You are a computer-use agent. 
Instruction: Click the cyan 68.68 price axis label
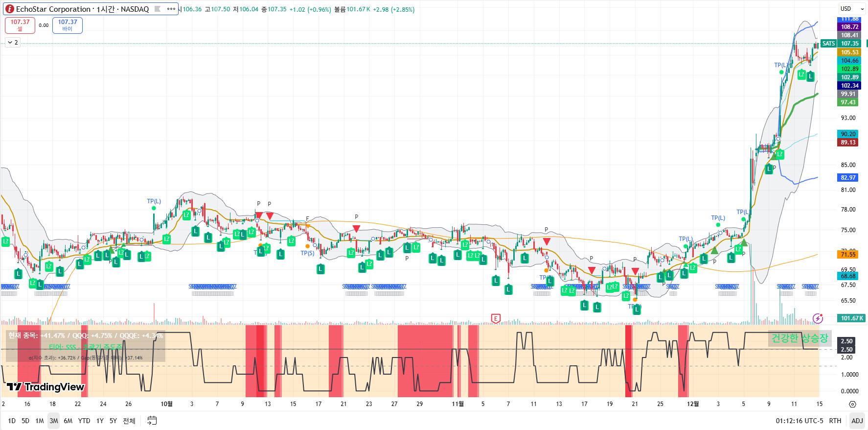(848, 276)
